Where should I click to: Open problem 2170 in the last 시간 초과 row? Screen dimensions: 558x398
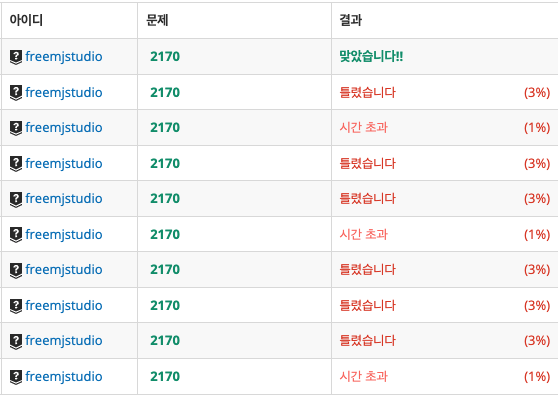coord(165,376)
